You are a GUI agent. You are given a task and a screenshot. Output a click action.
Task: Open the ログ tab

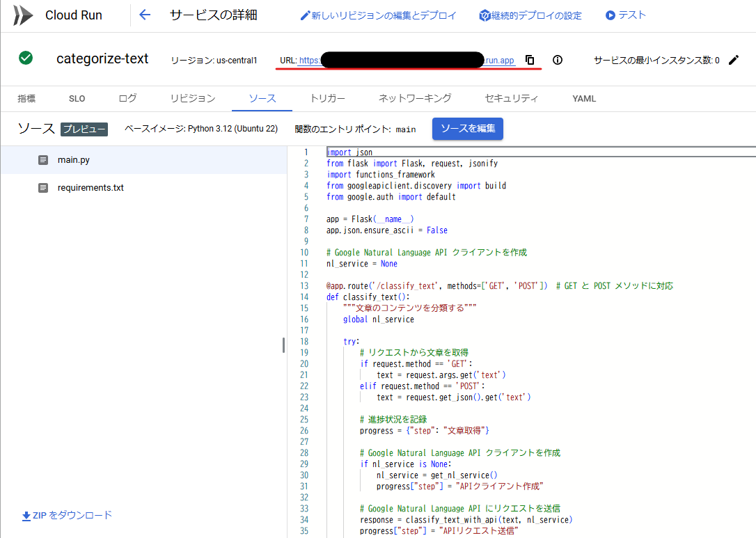(127, 98)
